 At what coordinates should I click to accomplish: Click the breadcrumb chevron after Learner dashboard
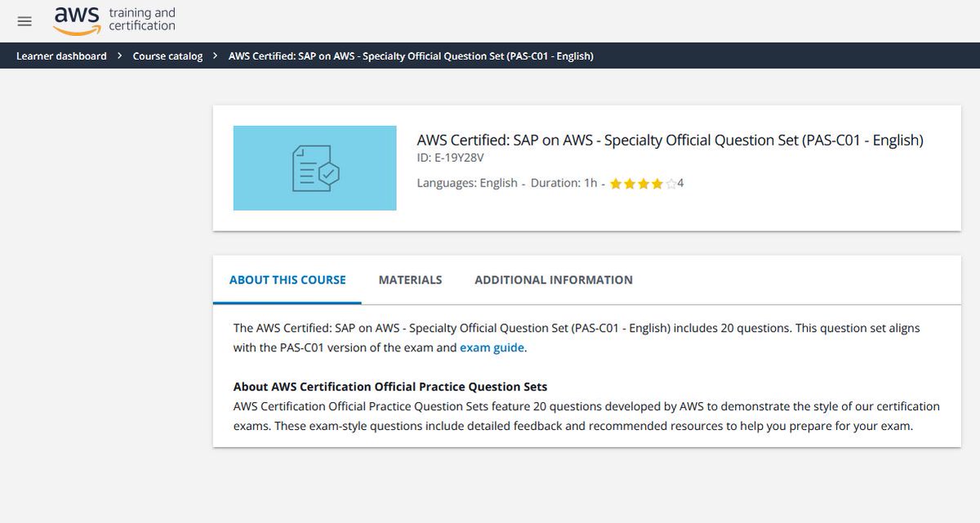(x=119, y=56)
